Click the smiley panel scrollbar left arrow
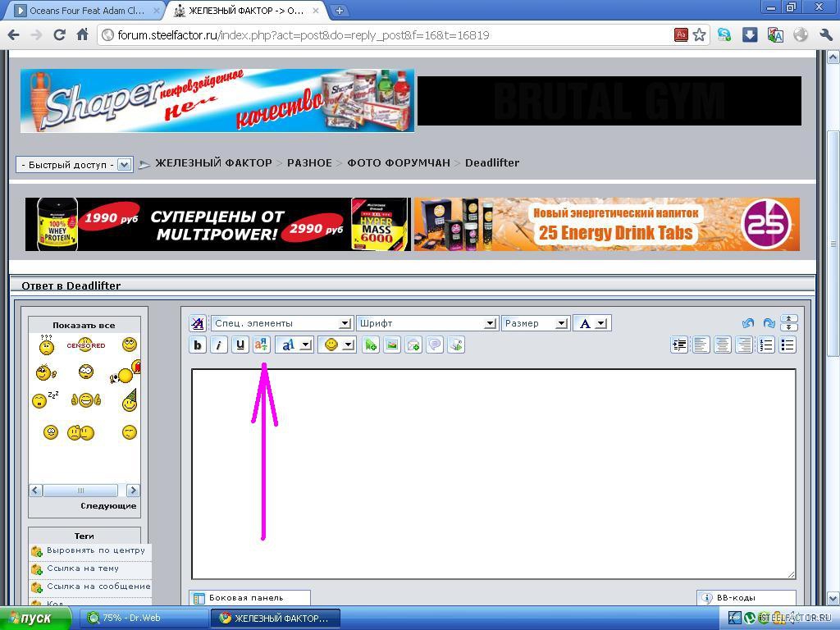The height and width of the screenshot is (630, 840). (x=35, y=491)
